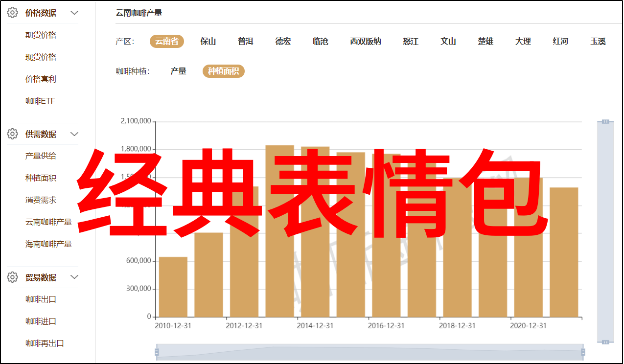Select the 德宏 region filter
The image size is (624, 364).
(x=283, y=42)
